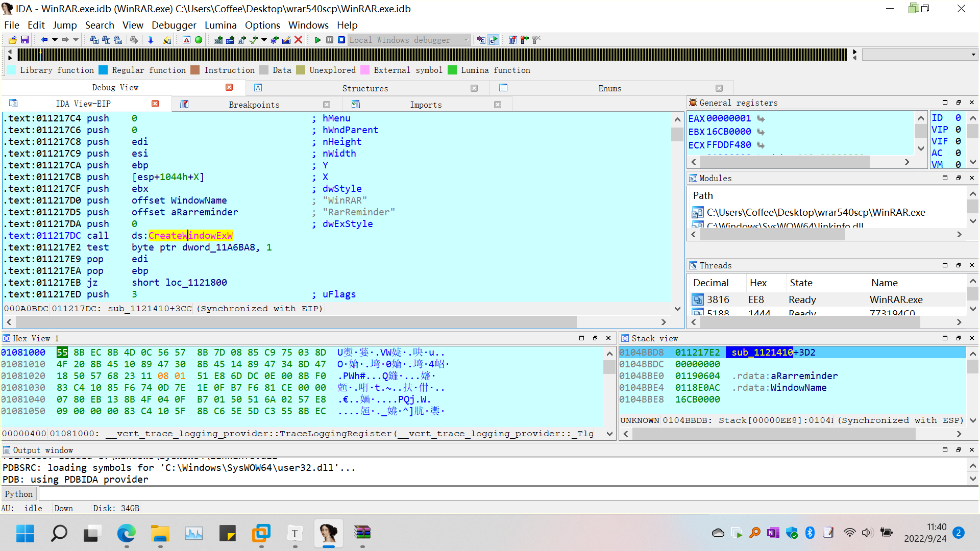Click the breakpoint list toolbar icon
Screen dimensions: 980x551
pos(513,40)
